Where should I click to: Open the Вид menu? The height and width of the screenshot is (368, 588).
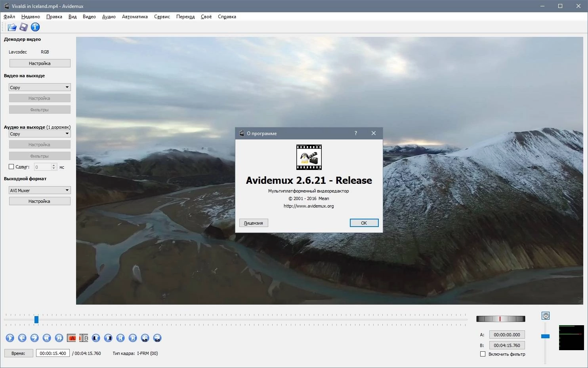[73, 17]
